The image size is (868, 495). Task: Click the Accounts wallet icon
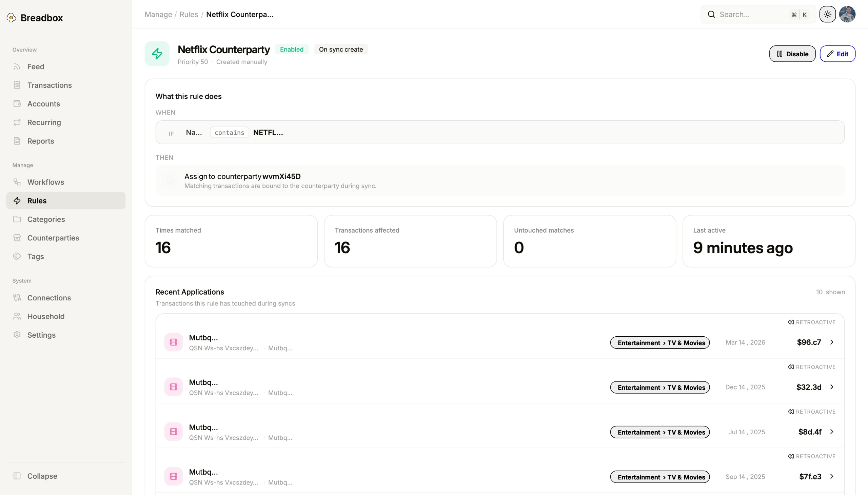point(17,104)
